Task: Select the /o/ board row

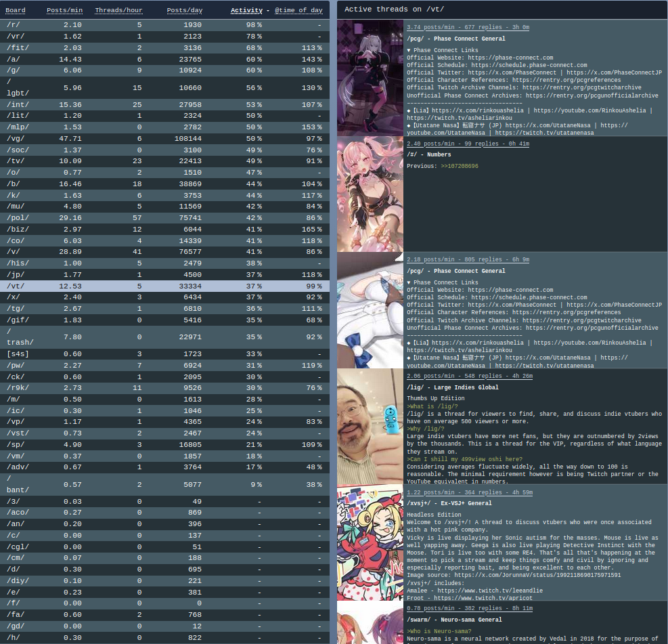Action: [x=164, y=173]
